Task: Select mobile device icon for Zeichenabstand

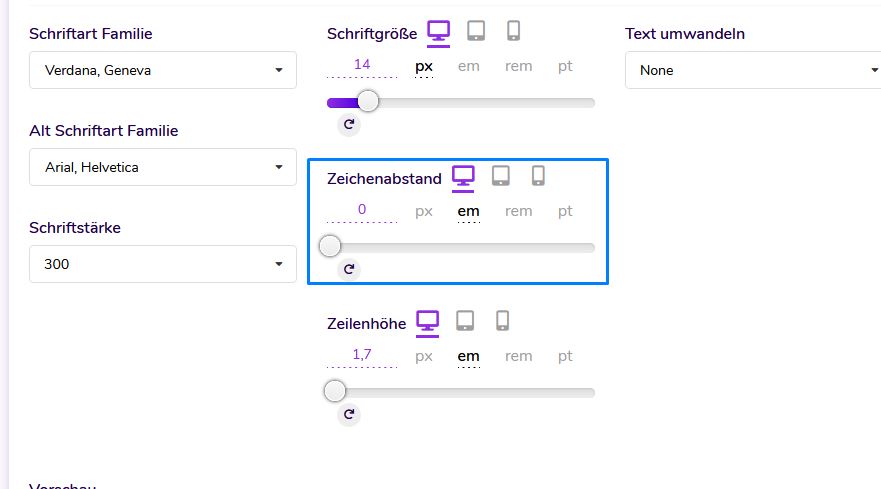Action: [538, 177]
